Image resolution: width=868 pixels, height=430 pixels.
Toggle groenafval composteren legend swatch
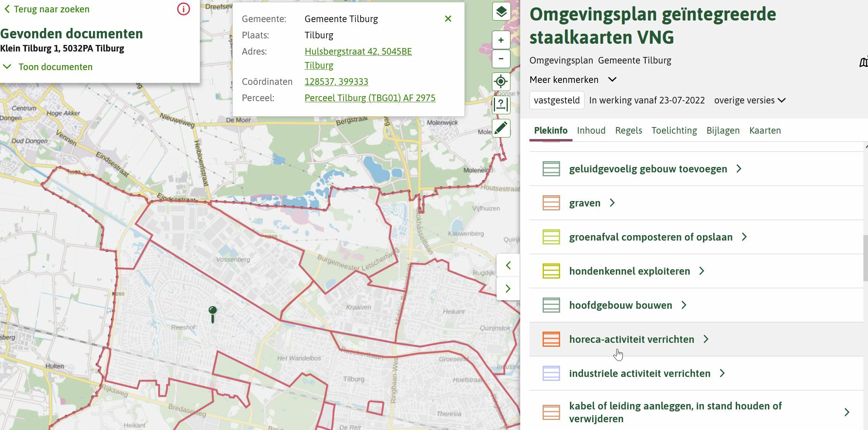point(551,237)
